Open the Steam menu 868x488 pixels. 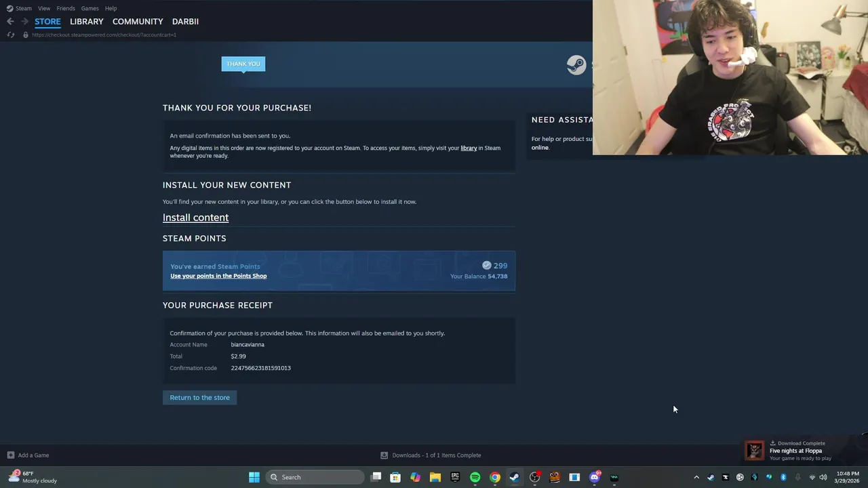[x=19, y=8]
